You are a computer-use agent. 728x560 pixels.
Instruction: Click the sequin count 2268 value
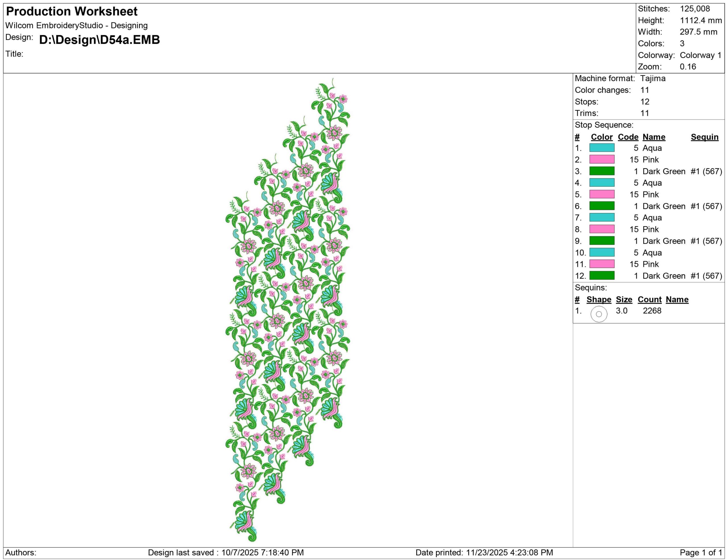coord(652,310)
